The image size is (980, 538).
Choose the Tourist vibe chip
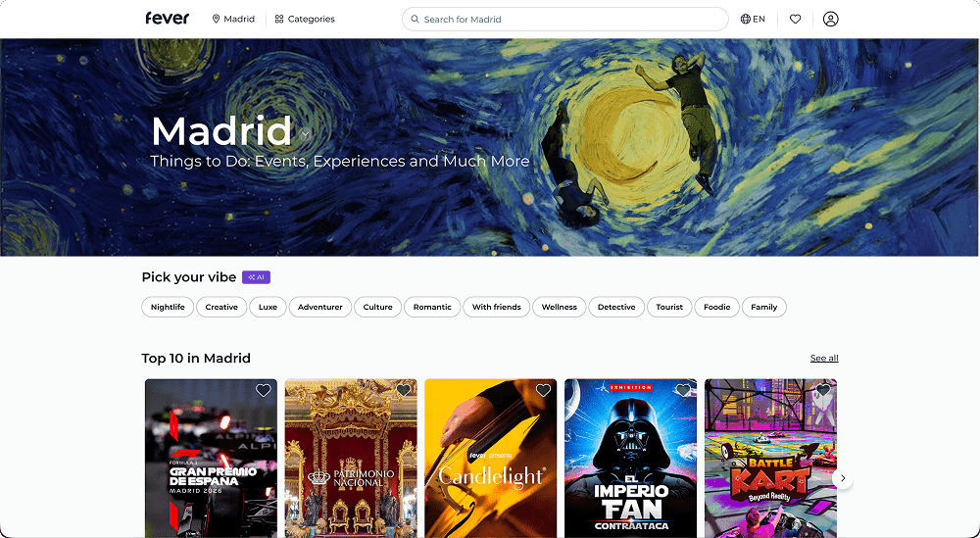(x=669, y=307)
